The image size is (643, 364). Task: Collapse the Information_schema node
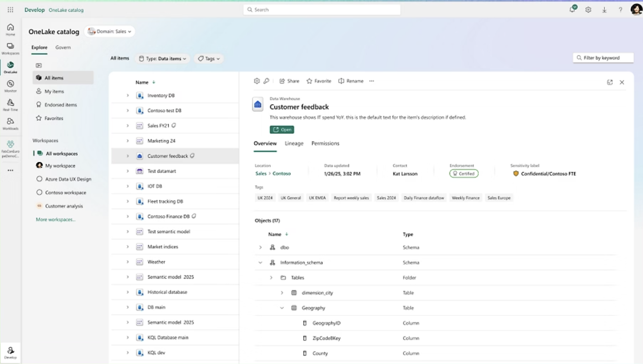pos(260,262)
